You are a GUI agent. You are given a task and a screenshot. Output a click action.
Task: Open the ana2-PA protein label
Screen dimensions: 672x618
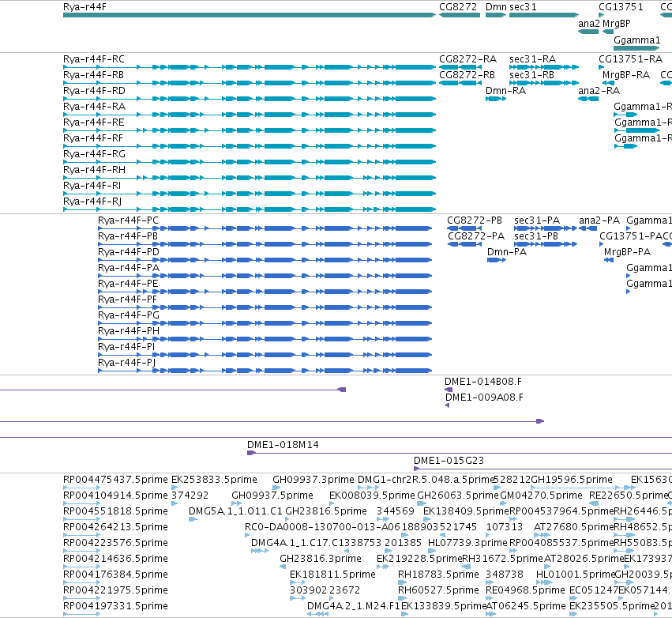point(599,220)
